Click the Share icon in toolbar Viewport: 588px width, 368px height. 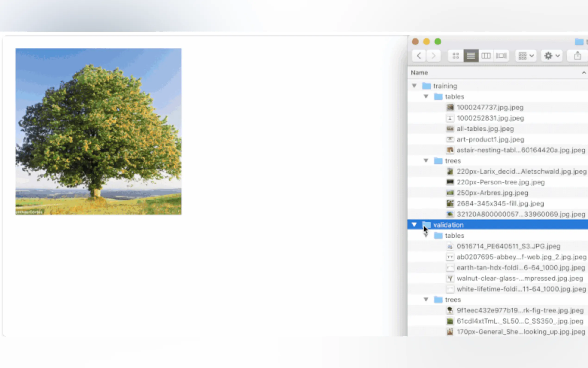pos(578,56)
